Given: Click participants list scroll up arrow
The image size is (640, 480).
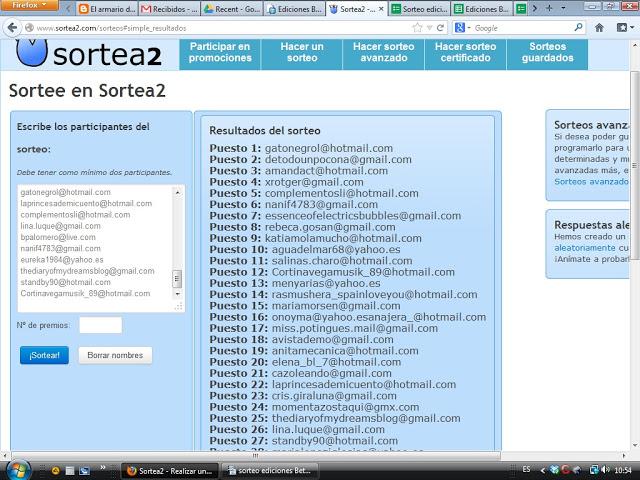Looking at the screenshot, I should point(178,192).
